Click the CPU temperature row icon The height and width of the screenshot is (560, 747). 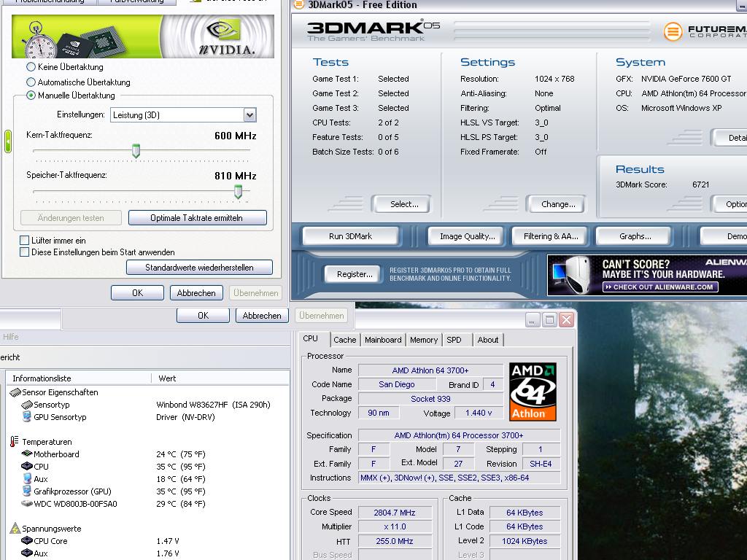click(x=27, y=466)
